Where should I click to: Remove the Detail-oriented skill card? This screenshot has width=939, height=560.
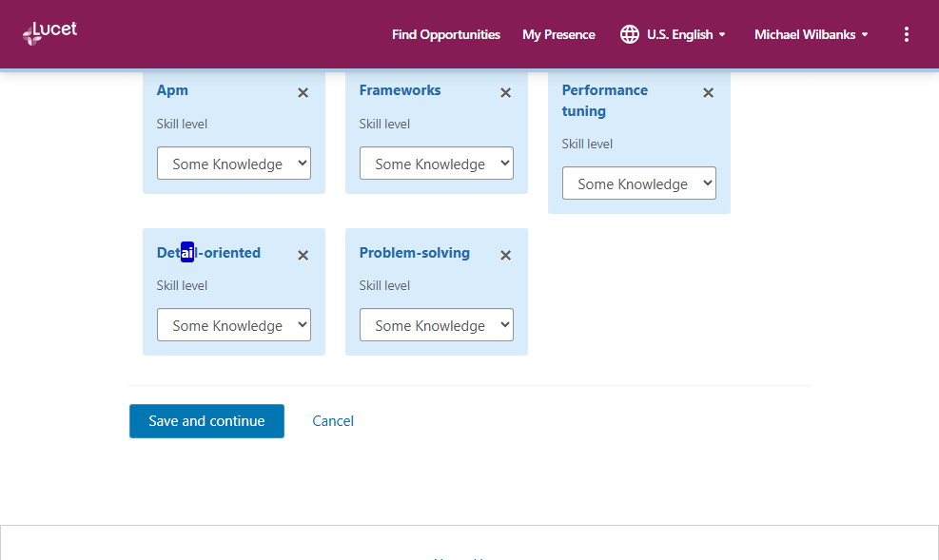(x=303, y=255)
